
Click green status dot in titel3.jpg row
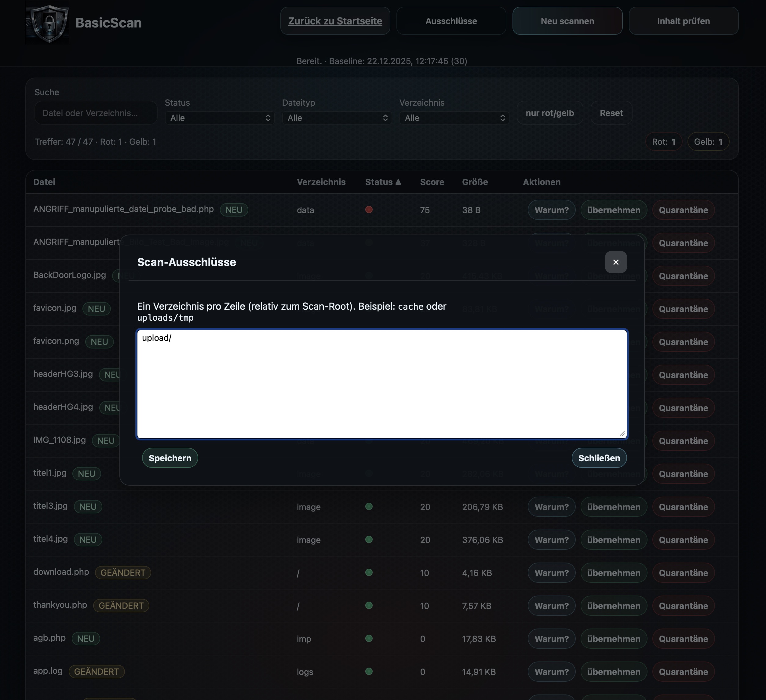point(369,507)
